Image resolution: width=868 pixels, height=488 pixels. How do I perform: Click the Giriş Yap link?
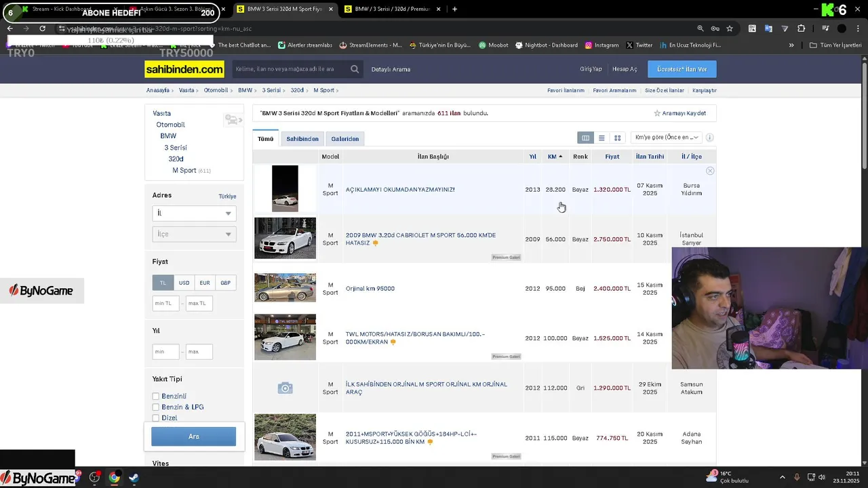click(x=591, y=69)
